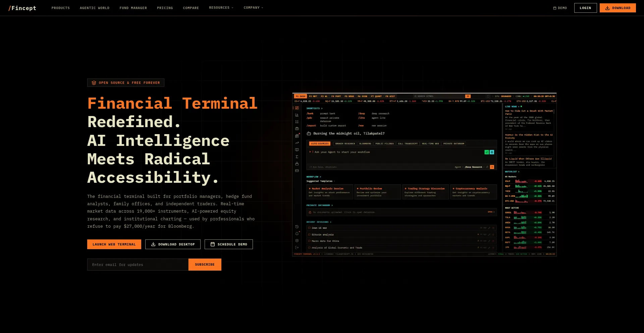Click the cyan globe icon in agent prompt
The width and height of the screenshot is (644, 333).
pos(492,152)
